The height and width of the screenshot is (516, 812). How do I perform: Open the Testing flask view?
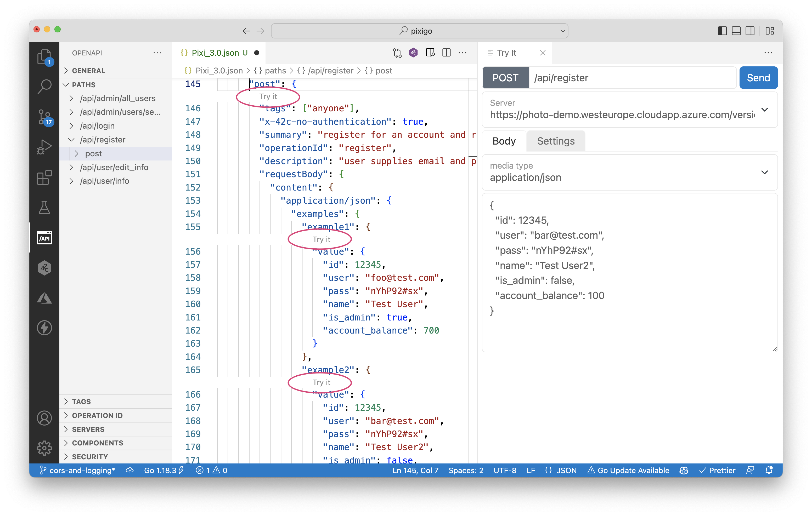[x=44, y=207]
